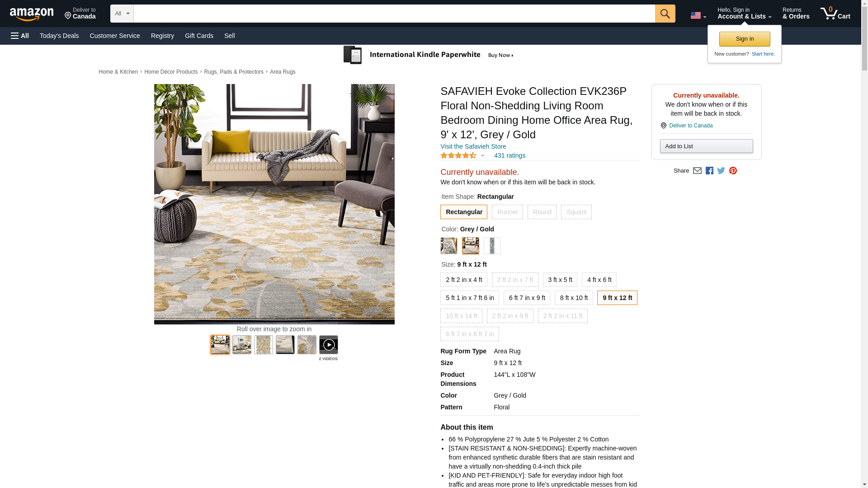Click the Amazon logo
Viewport: 868px width, 488px height.
(x=32, y=14)
